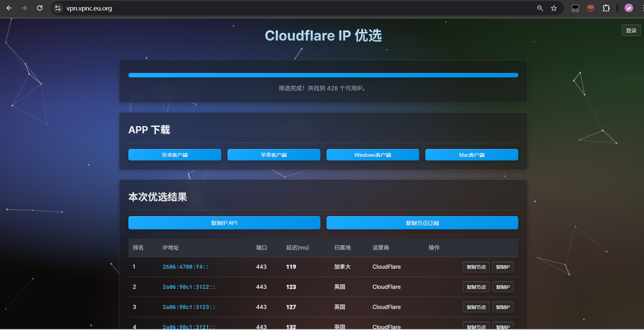
Task: Click the APP 下载 heading
Action: click(149, 130)
